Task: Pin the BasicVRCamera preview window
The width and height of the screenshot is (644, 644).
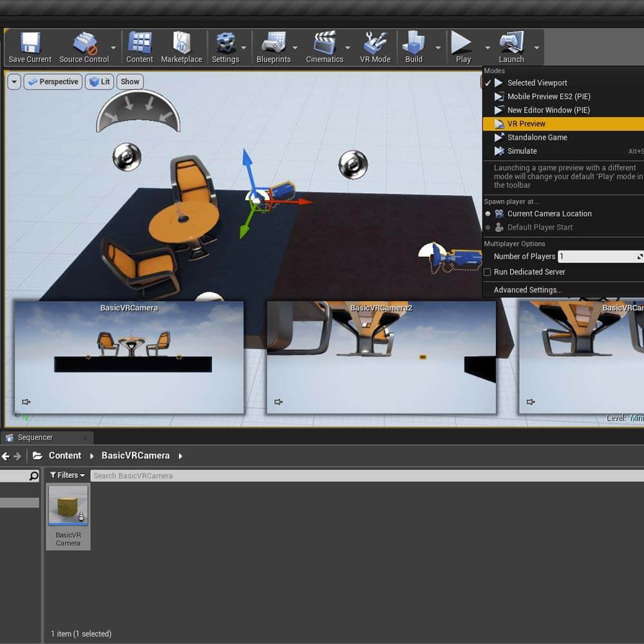Action: click(x=26, y=402)
